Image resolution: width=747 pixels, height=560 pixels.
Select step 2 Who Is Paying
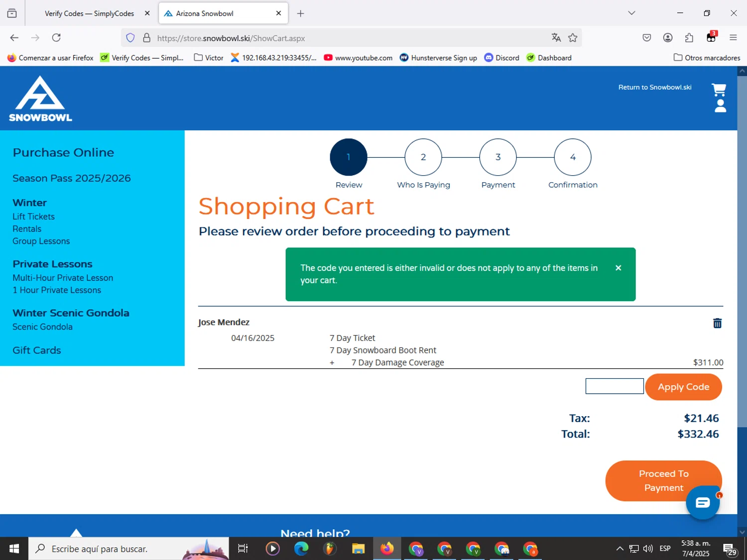pyautogui.click(x=423, y=157)
